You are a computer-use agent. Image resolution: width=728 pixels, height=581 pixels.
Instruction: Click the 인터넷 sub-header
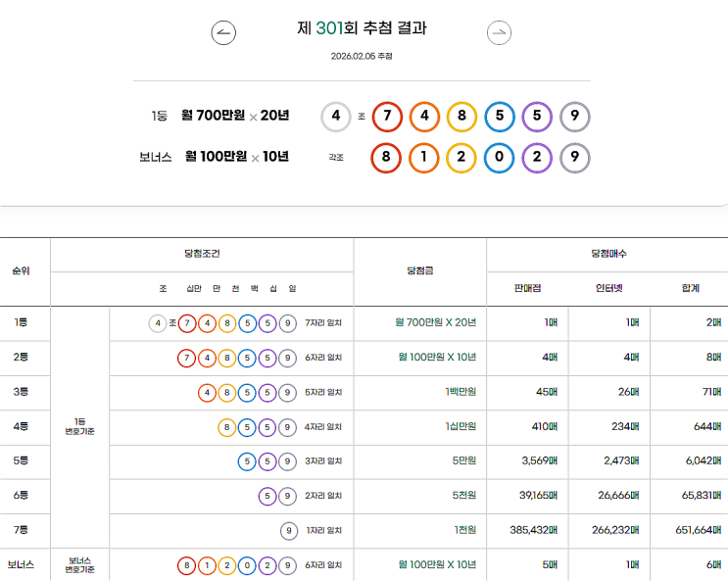click(608, 288)
